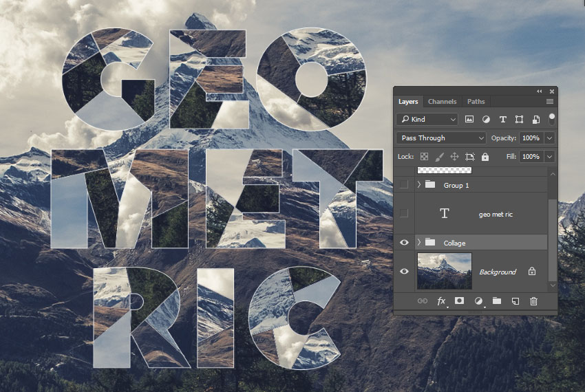Click the lock all icon
Image resolution: width=585 pixels, height=392 pixels.
[485, 157]
